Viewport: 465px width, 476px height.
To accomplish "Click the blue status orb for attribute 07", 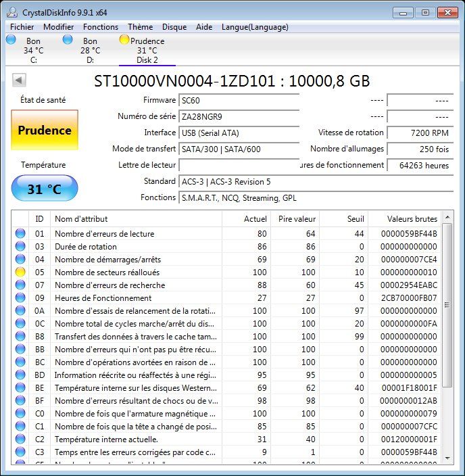I will pos(20,285).
